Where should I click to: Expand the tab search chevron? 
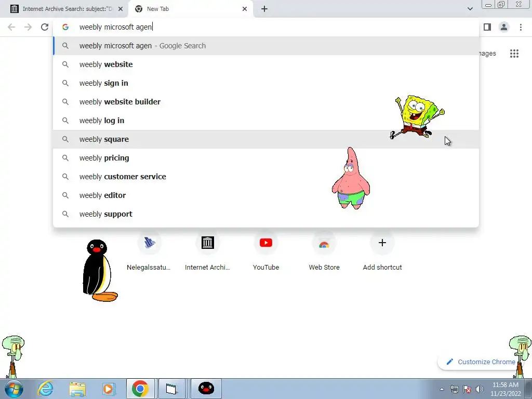(470, 9)
